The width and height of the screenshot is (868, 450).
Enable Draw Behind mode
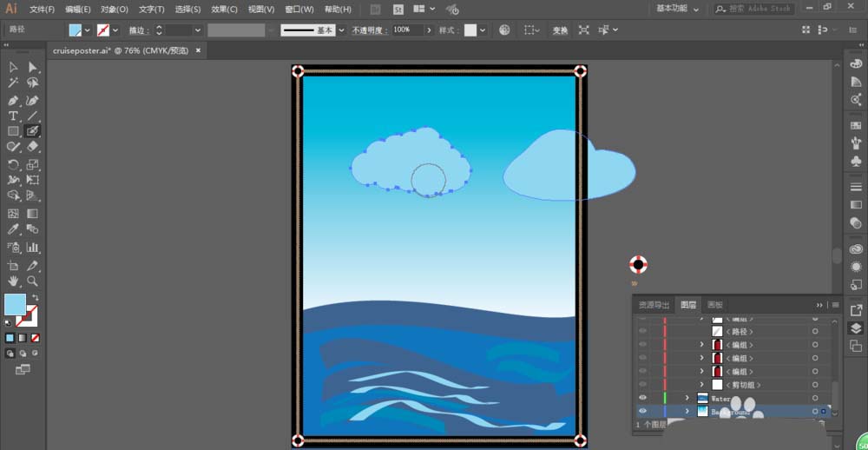click(23, 353)
